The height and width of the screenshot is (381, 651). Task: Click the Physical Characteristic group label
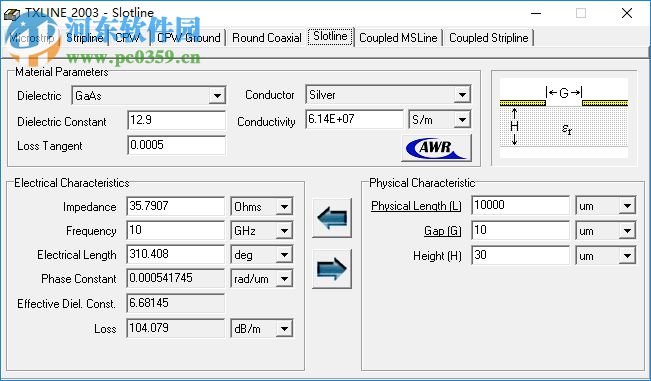click(x=422, y=183)
